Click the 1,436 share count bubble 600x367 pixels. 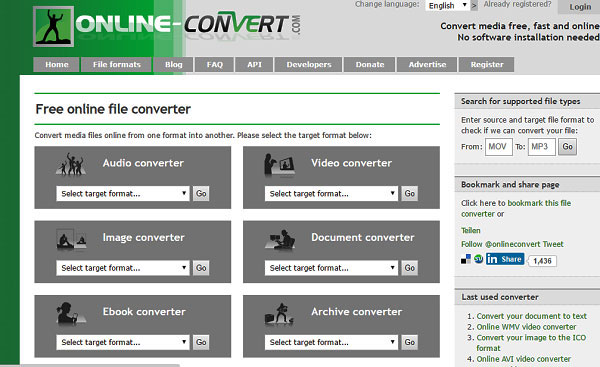tap(542, 261)
